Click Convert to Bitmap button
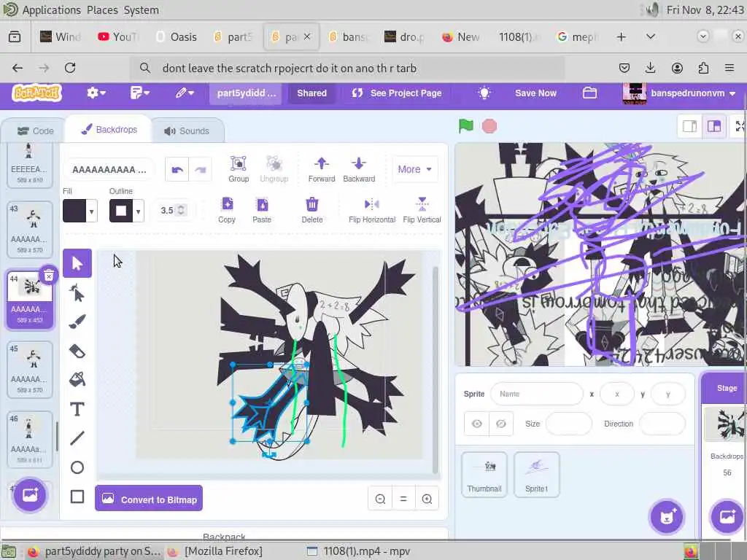Screen dimensions: 747x560 [x=149, y=499]
